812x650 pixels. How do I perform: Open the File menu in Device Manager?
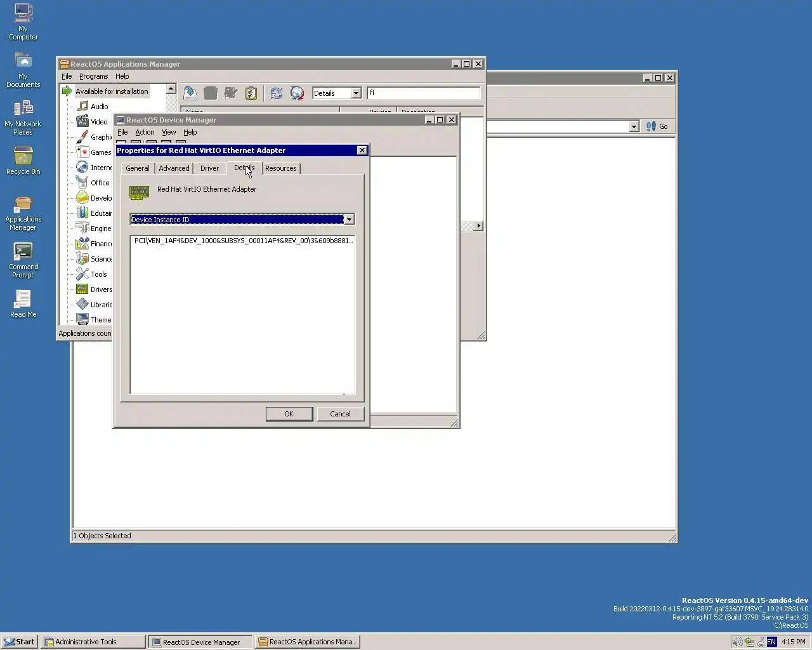(x=122, y=132)
